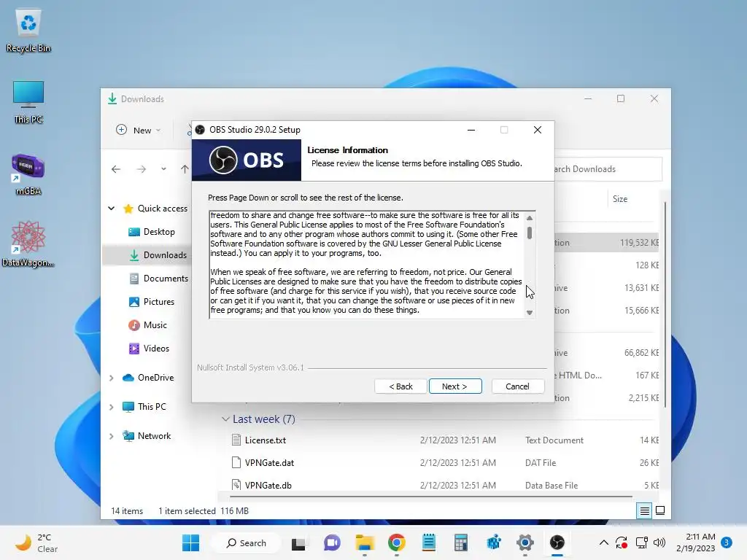Minimize the OBS Studio Setup window
The height and width of the screenshot is (560, 747).
[471, 130]
